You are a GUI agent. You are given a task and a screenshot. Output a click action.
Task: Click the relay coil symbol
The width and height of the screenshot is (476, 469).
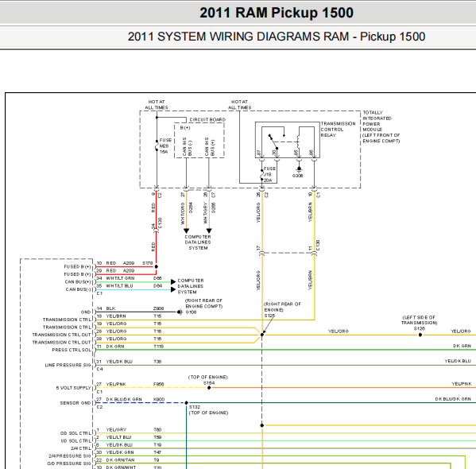[298, 141]
